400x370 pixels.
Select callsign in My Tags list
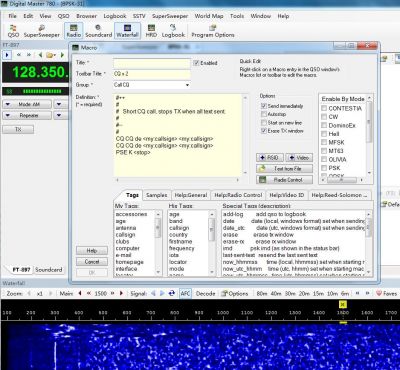pos(125,235)
